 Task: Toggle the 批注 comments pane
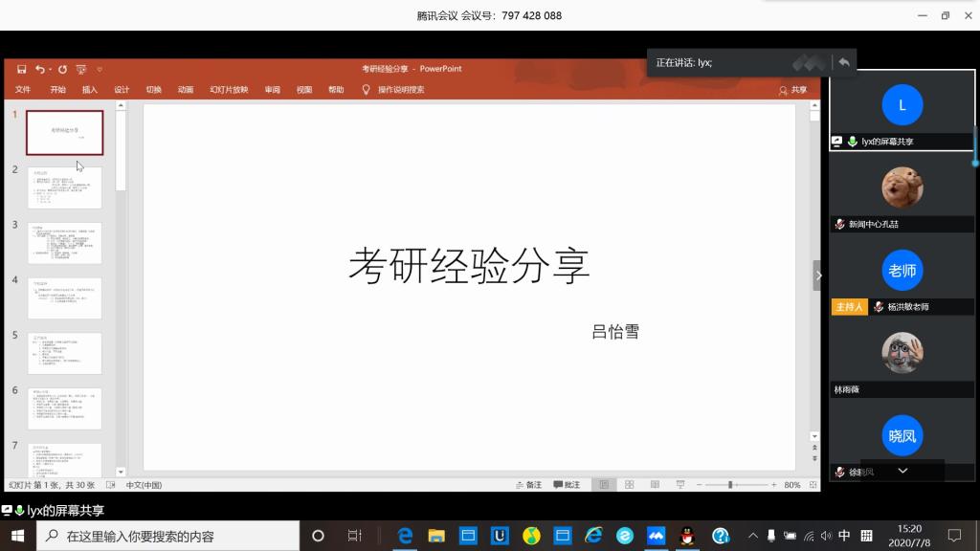566,485
